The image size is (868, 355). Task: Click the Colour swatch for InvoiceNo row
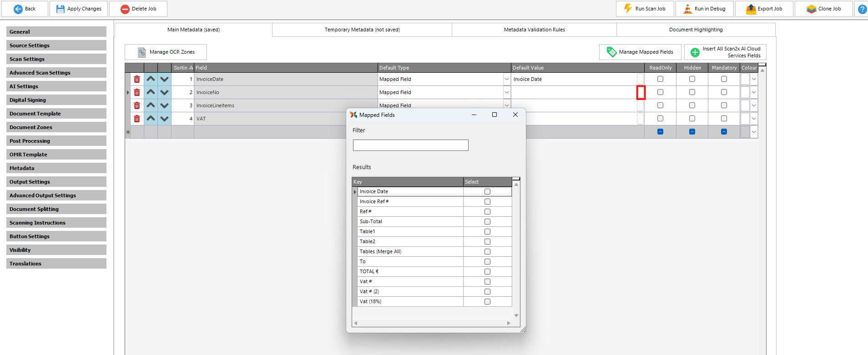pos(745,92)
